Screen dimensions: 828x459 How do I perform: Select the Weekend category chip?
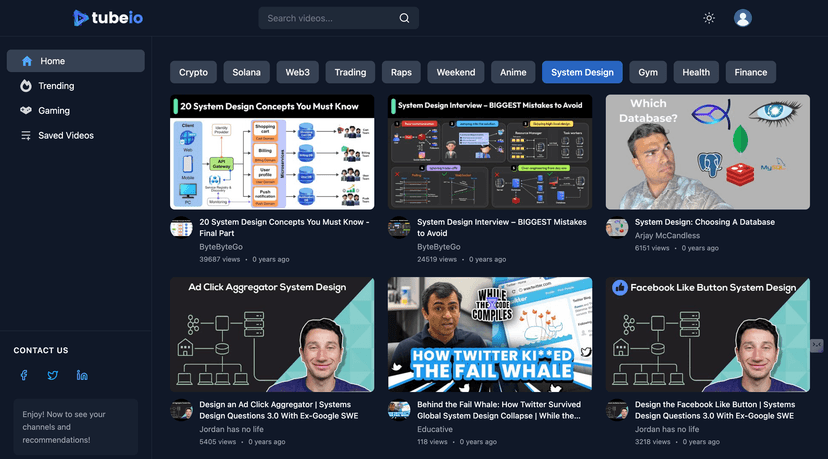pyautogui.click(x=456, y=72)
